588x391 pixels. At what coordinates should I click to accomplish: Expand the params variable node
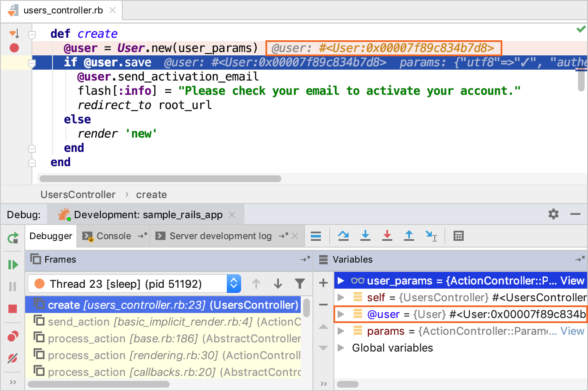(341, 331)
